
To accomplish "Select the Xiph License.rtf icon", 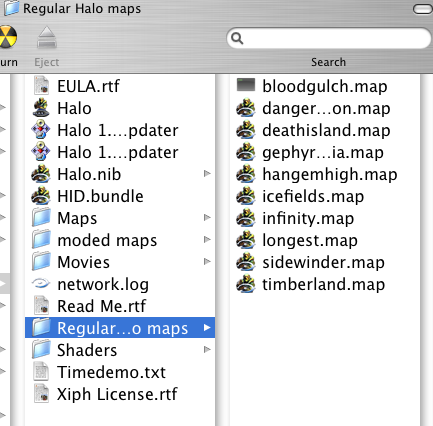I will [x=41, y=394].
